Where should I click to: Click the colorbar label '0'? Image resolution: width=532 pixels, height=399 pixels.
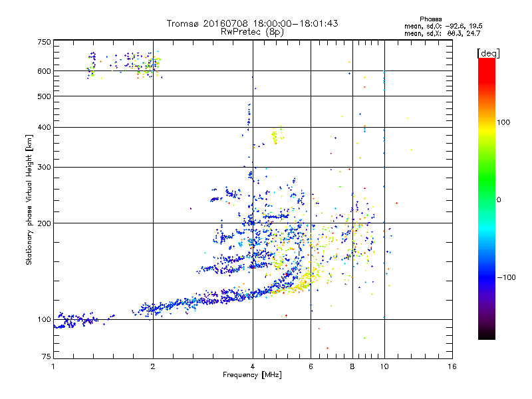[x=498, y=200]
